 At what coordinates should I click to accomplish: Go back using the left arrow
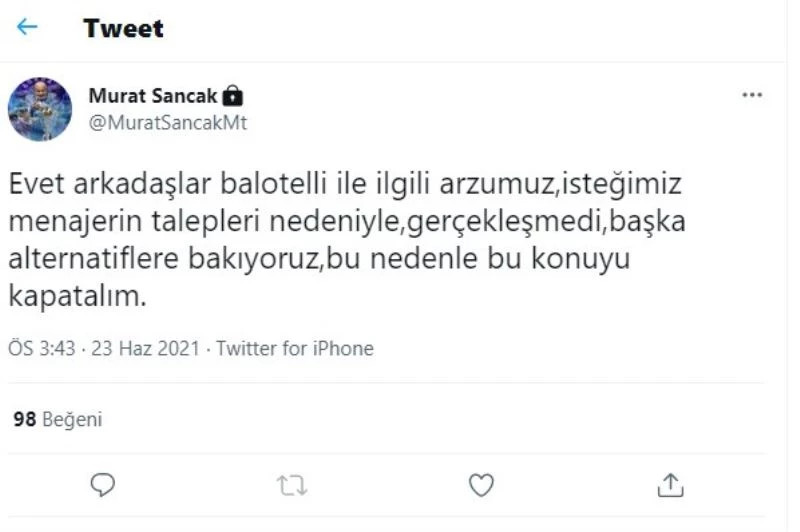click(27, 27)
